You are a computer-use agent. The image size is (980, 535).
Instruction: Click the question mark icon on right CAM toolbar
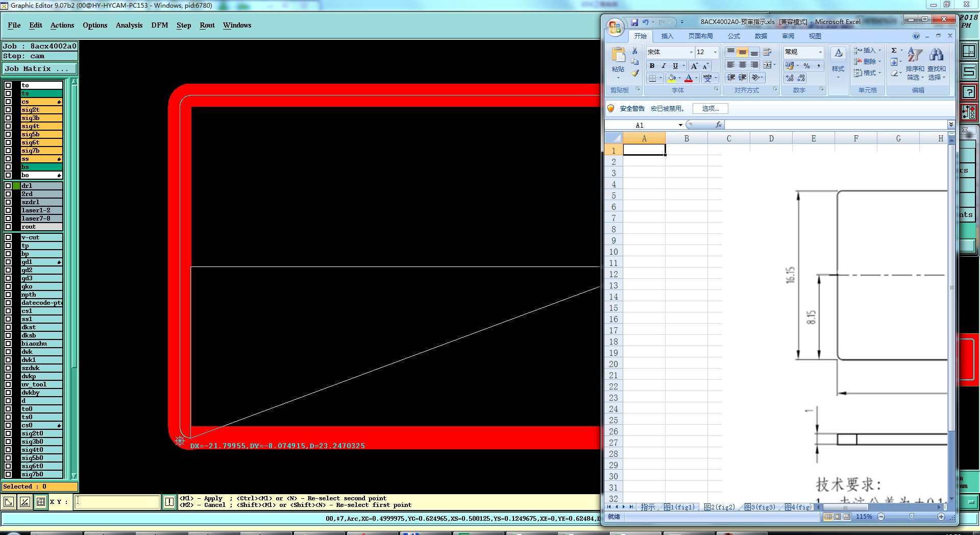[x=968, y=92]
